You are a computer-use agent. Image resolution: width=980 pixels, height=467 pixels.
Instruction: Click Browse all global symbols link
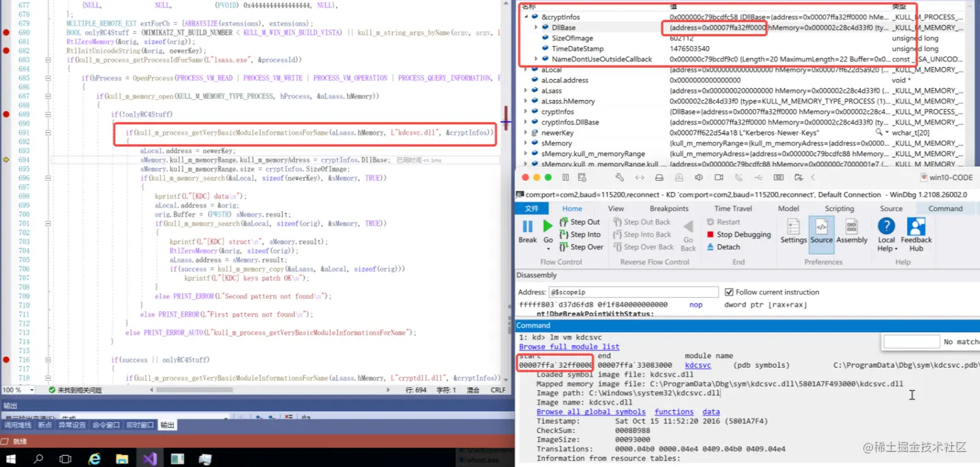(x=591, y=412)
